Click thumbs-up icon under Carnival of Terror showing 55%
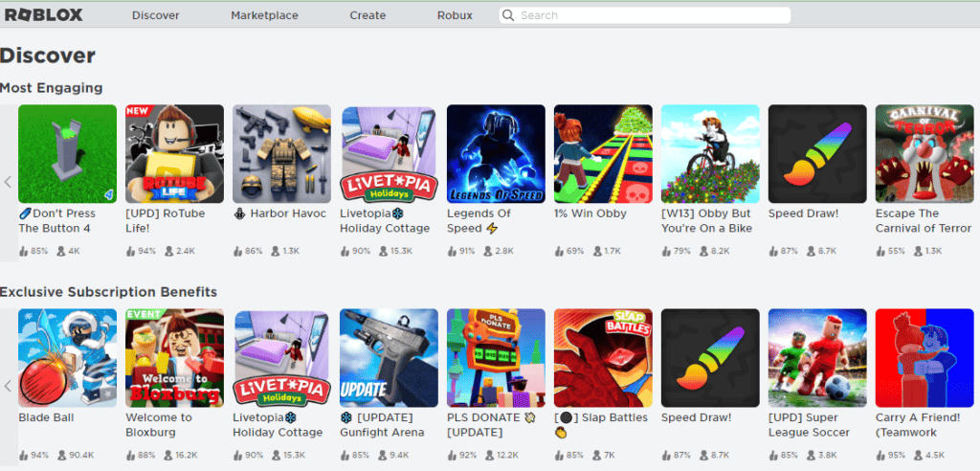 (881, 252)
